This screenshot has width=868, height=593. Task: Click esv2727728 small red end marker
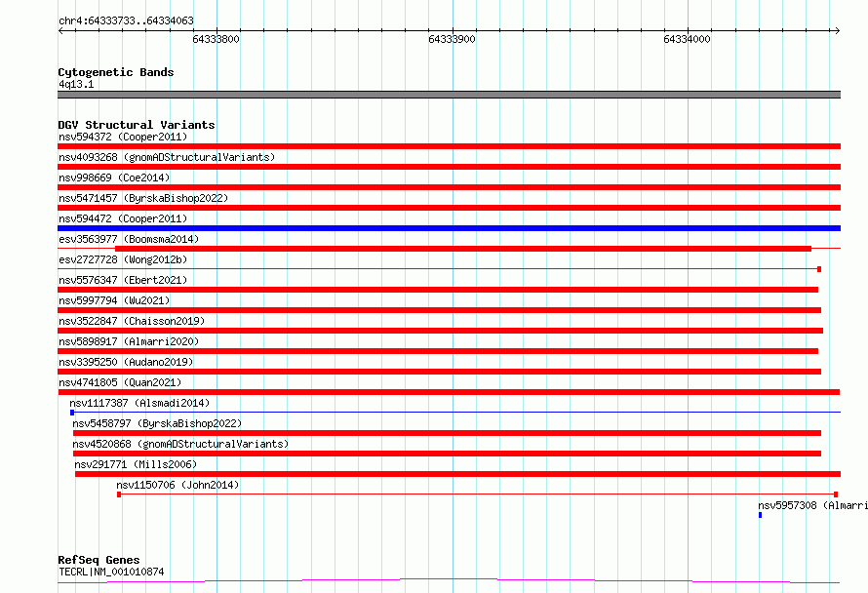point(819,269)
